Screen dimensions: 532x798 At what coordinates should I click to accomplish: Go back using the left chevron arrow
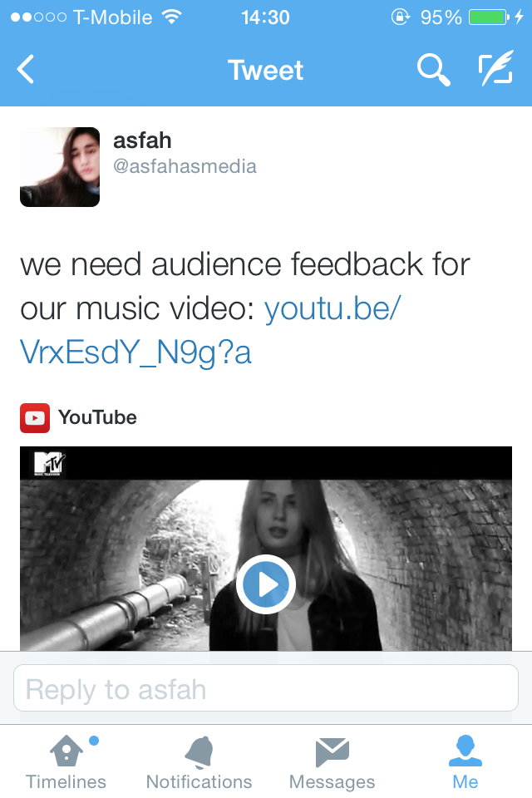tap(26, 69)
